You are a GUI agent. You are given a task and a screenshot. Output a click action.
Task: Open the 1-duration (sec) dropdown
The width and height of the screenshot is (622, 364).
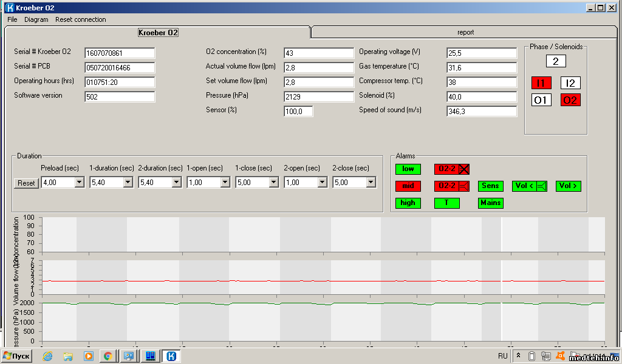click(x=128, y=183)
